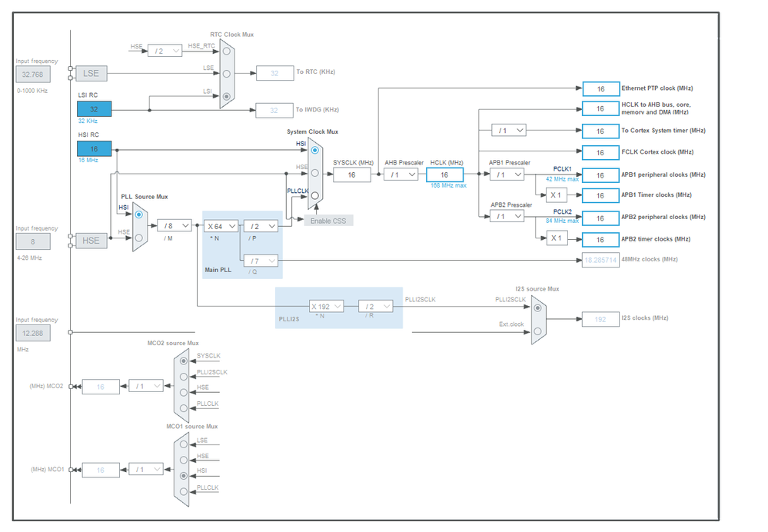Click the 48MHz clocks value 18.285714
768x532 pixels.
[x=600, y=260]
